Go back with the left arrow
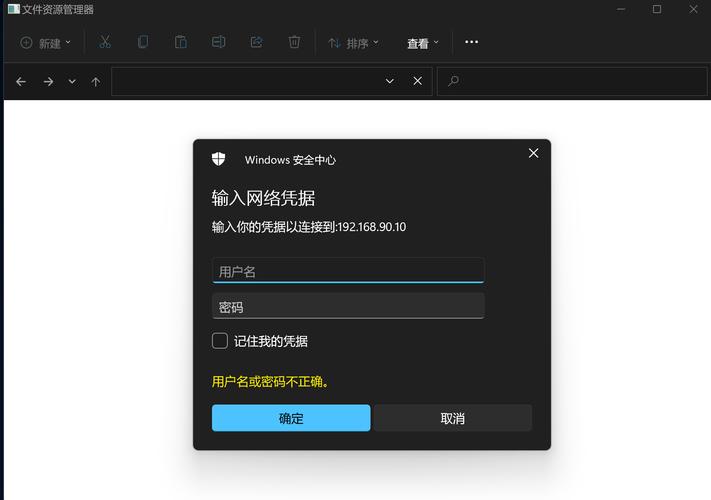711x500 pixels. tap(21, 82)
